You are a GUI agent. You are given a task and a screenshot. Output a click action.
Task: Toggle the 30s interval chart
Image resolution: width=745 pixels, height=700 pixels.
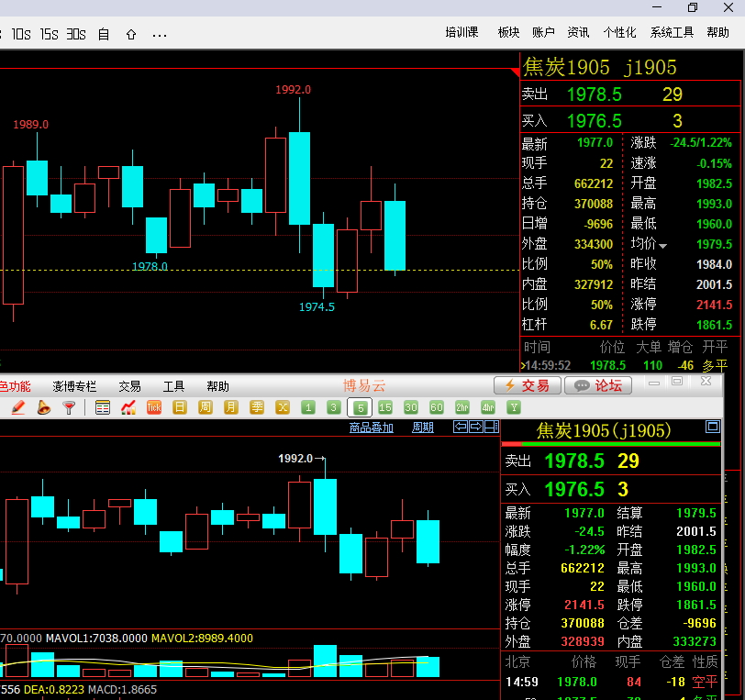click(75, 34)
